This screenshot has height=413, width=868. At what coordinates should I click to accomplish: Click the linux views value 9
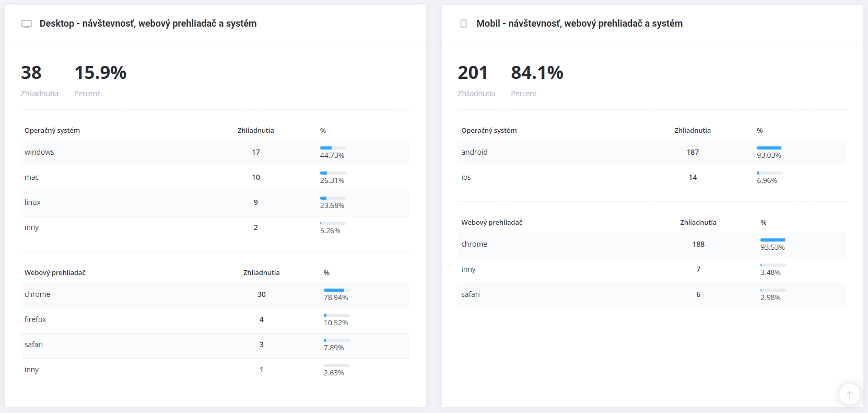coord(256,202)
